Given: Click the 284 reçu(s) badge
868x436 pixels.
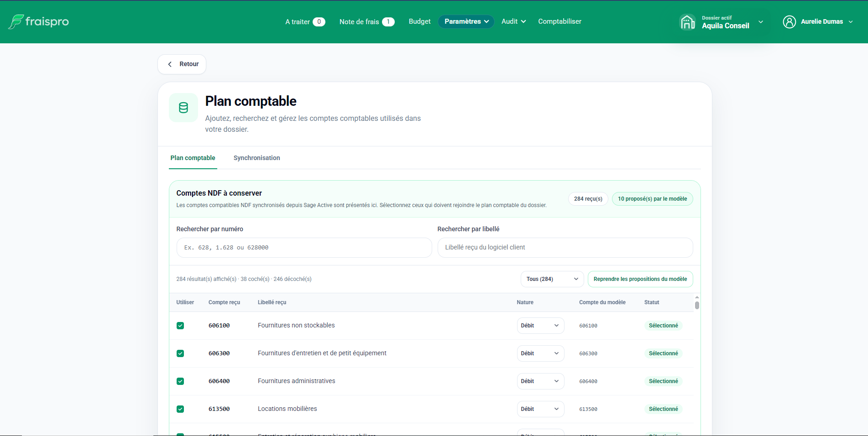Looking at the screenshot, I should tap(588, 199).
